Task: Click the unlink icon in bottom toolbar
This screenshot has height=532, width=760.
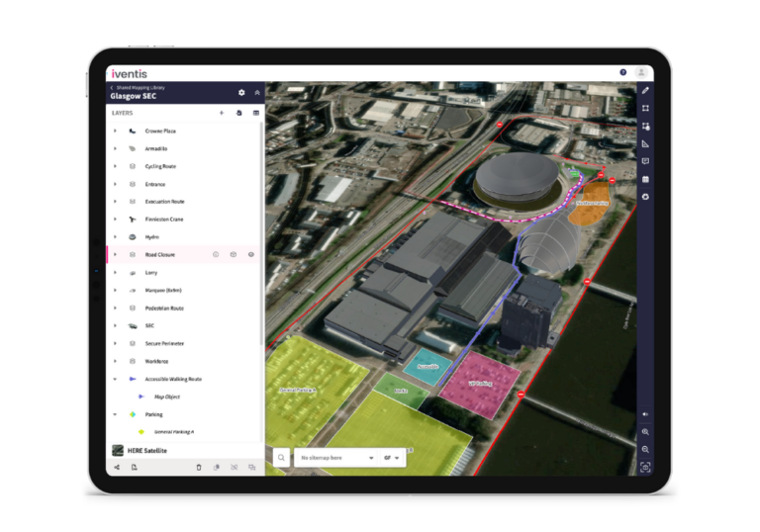Action: [x=235, y=467]
